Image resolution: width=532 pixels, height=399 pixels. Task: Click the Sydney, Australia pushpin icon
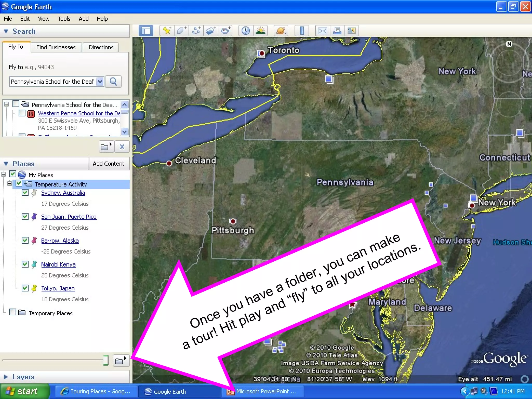pyautogui.click(x=34, y=193)
